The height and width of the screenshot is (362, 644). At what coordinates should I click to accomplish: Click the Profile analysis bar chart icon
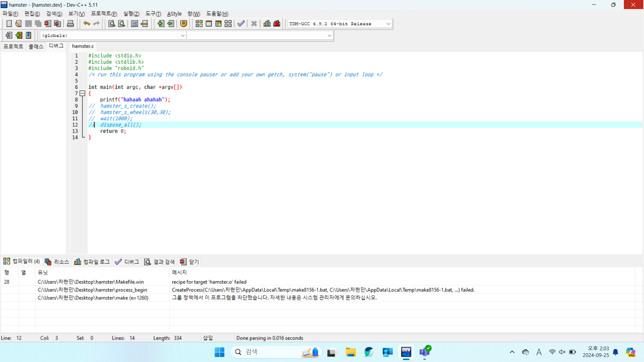[267, 23]
